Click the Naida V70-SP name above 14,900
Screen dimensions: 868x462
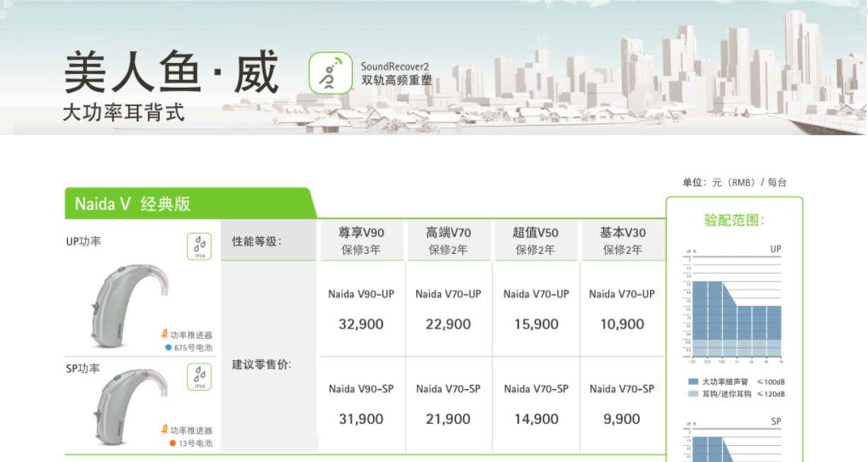point(536,388)
